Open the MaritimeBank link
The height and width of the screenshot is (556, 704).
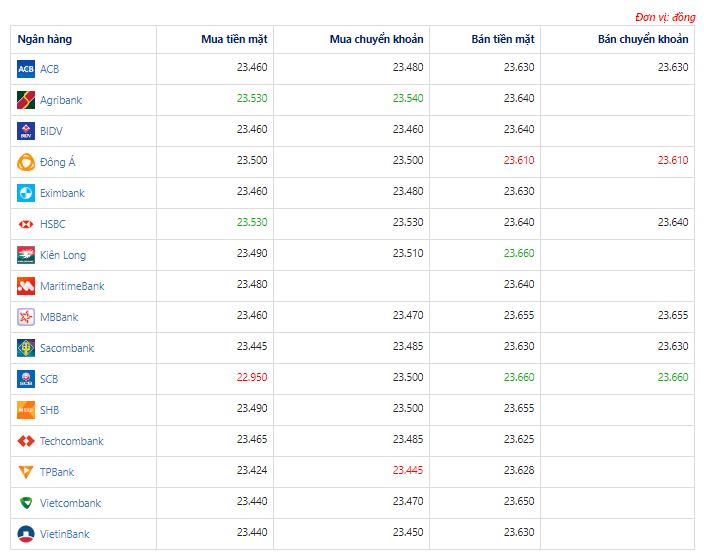coord(72,286)
